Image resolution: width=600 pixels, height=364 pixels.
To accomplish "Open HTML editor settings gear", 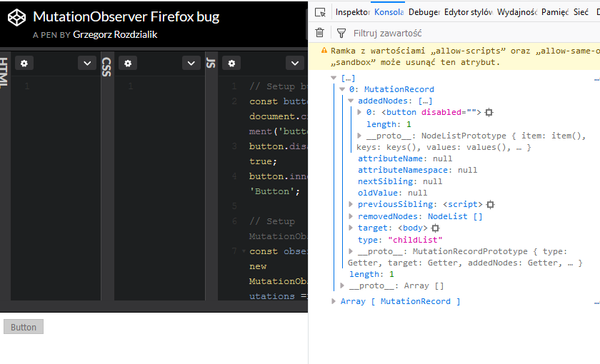I will click(24, 63).
